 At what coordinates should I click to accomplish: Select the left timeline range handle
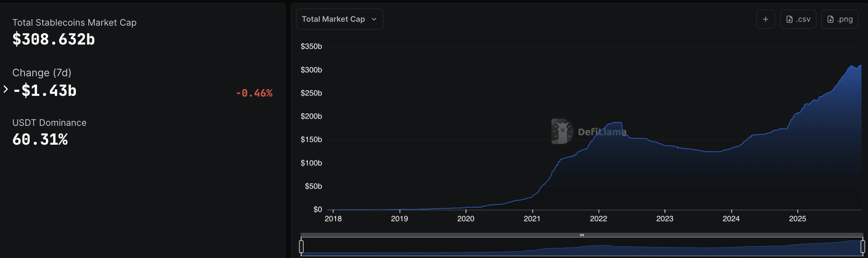click(x=301, y=246)
